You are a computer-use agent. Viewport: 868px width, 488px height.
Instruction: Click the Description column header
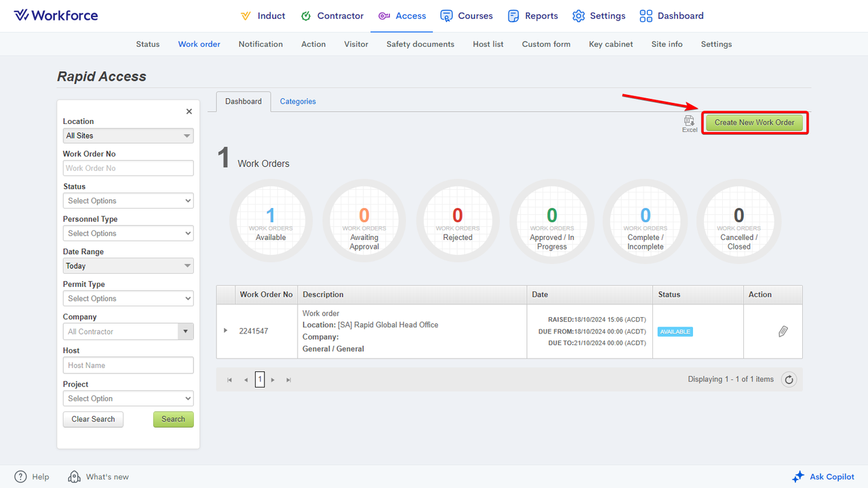412,295
